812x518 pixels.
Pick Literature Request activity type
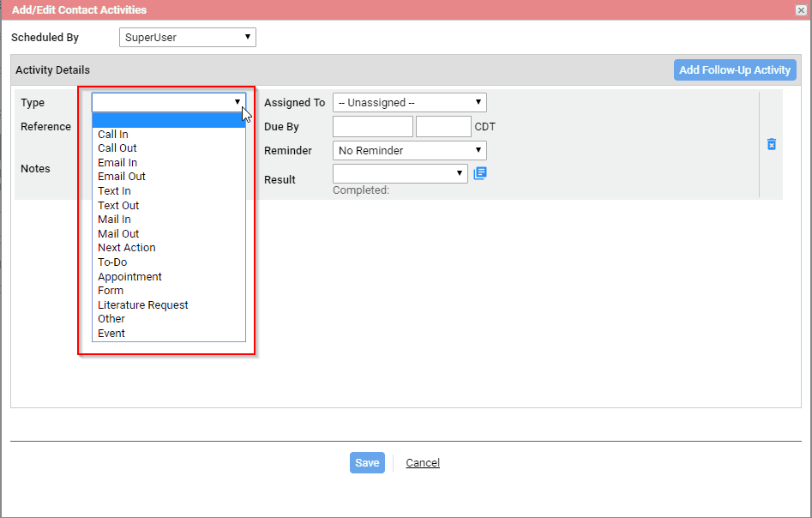(169, 305)
